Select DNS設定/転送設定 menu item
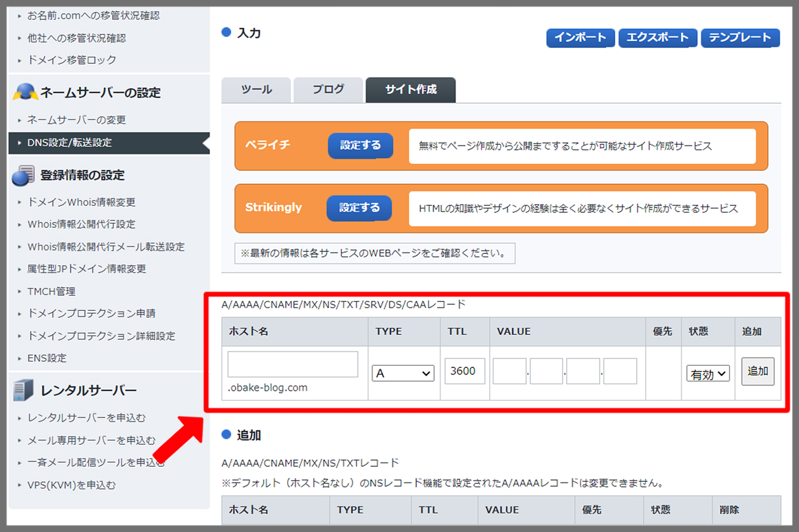Viewport: 799px width, 532px height. pos(109,143)
